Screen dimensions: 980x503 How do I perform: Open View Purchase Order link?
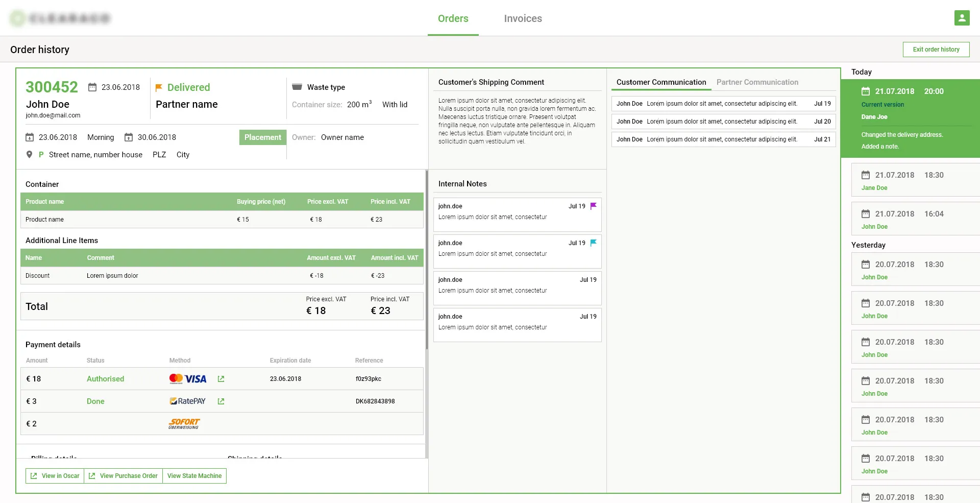(124, 476)
